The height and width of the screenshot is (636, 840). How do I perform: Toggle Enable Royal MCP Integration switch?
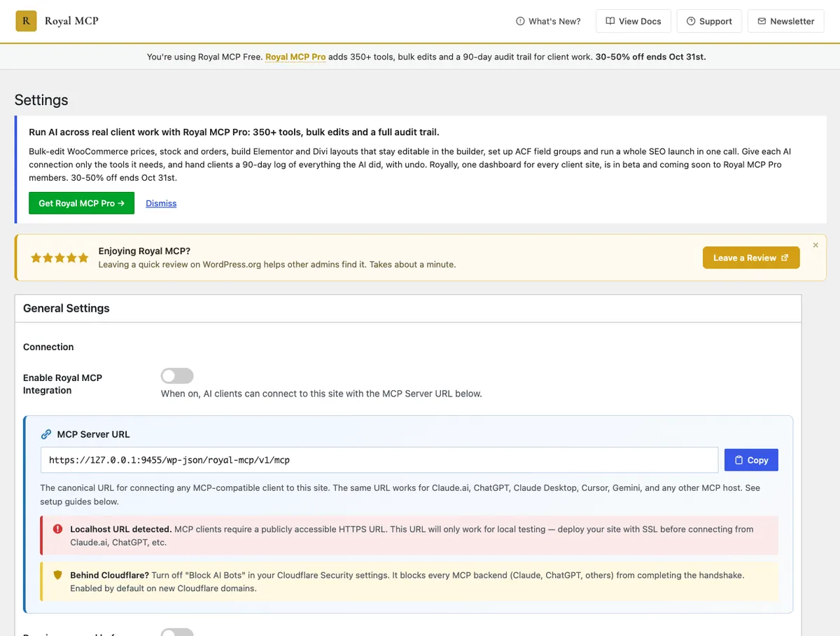177,376
